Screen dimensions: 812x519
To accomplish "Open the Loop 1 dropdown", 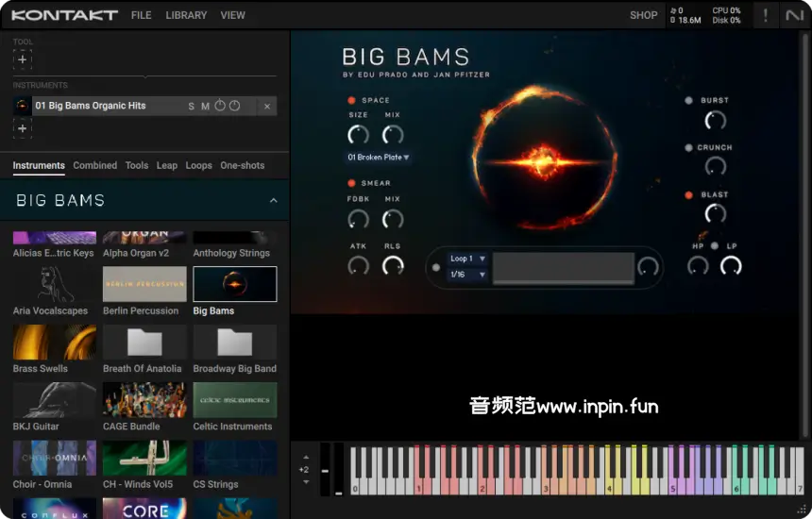I will pyautogui.click(x=467, y=259).
